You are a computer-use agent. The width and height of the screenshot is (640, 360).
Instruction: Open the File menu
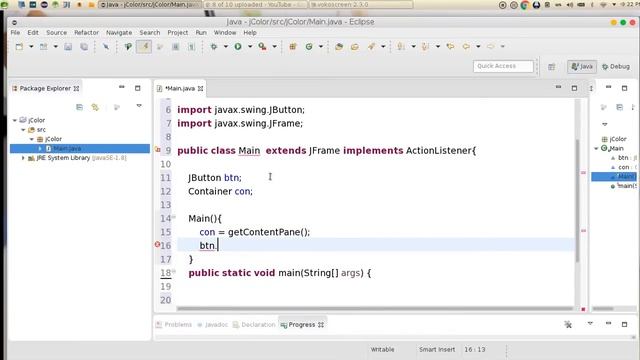16,33
